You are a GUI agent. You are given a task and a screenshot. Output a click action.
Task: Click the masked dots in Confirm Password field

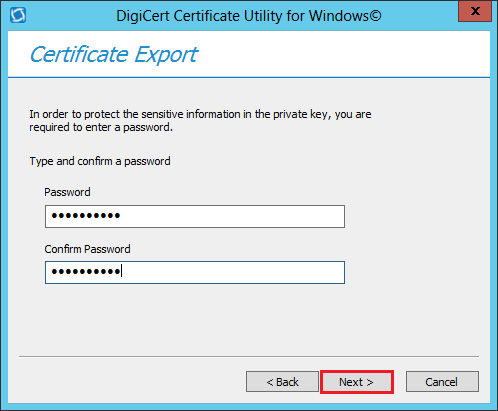click(x=86, y=272)
